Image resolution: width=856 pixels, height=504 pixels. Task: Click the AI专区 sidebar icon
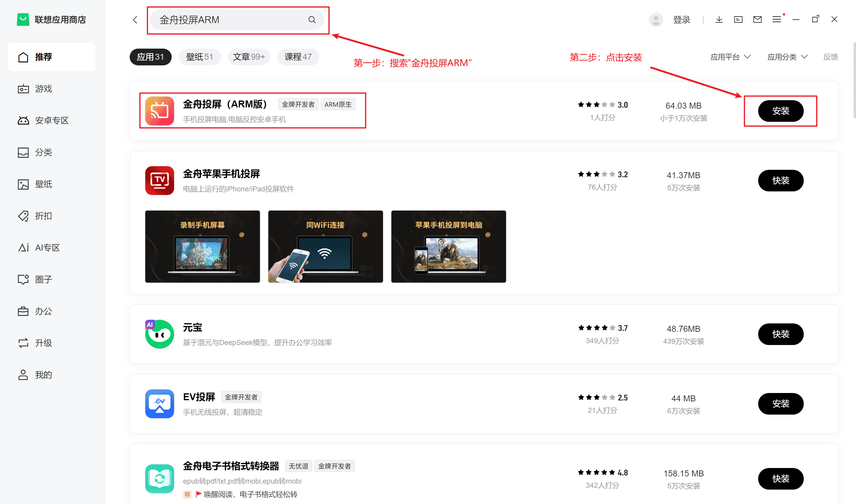(23, 247)
